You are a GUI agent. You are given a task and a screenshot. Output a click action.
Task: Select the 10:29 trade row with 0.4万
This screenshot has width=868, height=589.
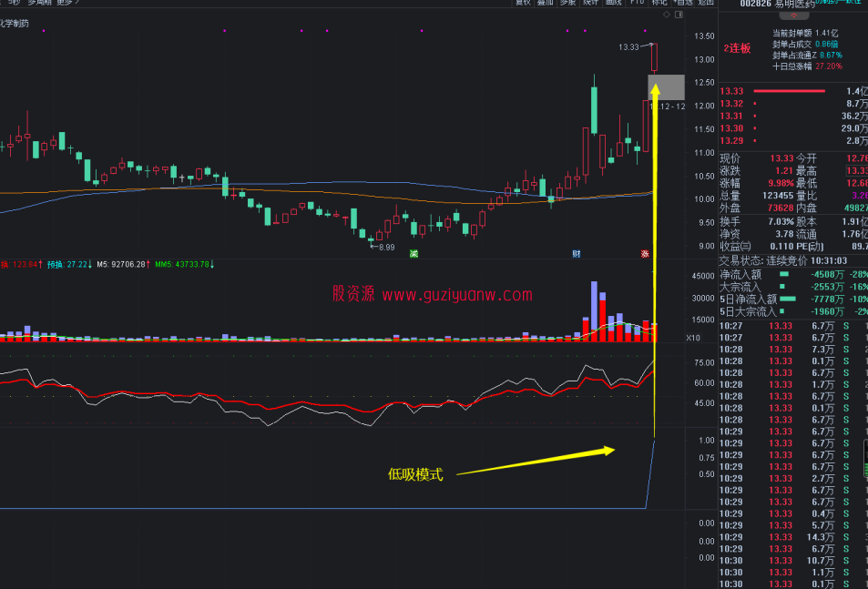pos(793,513)
